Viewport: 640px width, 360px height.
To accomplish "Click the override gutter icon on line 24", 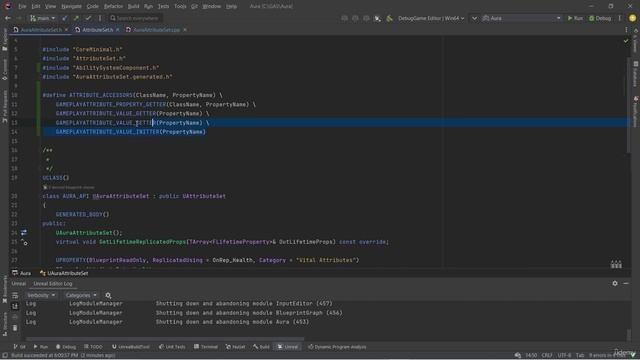I will 24,232.
